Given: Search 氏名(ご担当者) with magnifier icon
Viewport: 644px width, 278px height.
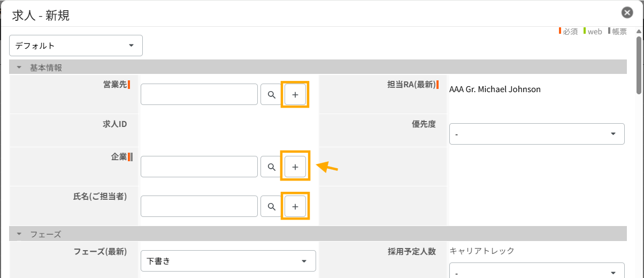Looking at the screenshot, I should [x=272, y=206].
